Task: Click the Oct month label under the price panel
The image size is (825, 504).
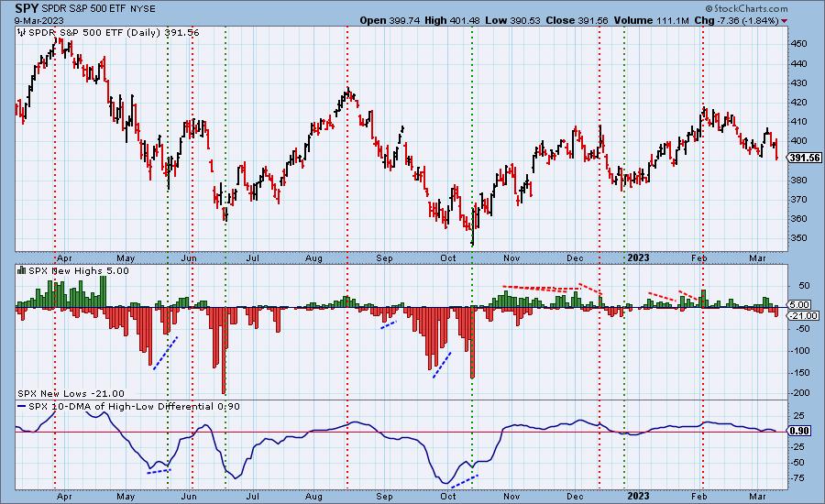Action: [448, 258]
